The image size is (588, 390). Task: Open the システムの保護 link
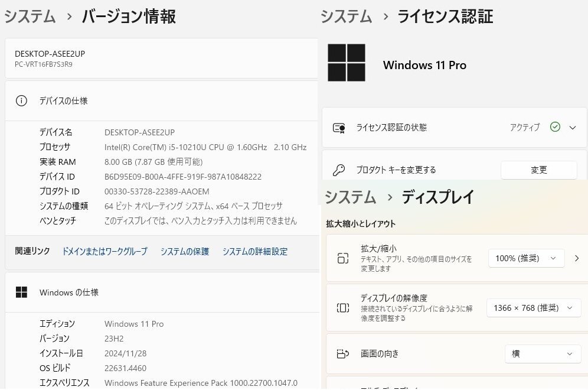[x=185, y=251]
